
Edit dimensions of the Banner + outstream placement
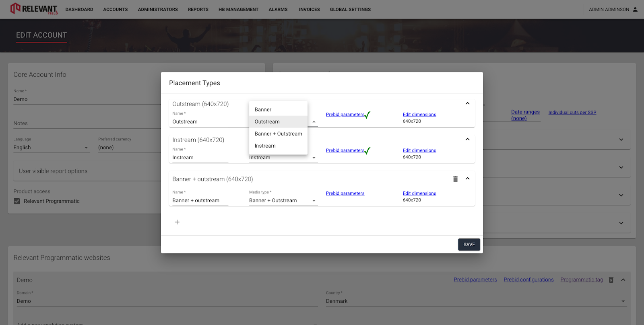[419, 193]
